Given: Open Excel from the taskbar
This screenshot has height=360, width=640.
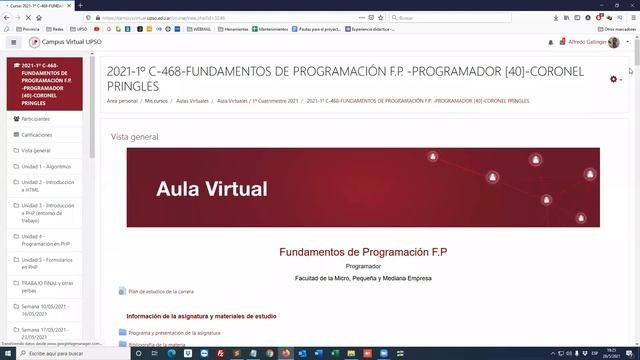Looking at the screenshot, I should 335,353.
